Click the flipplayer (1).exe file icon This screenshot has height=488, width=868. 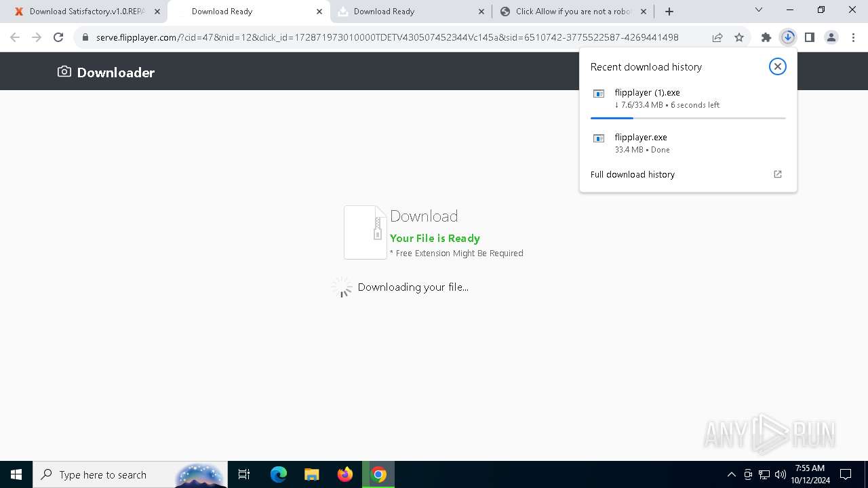tap(599, 94)
